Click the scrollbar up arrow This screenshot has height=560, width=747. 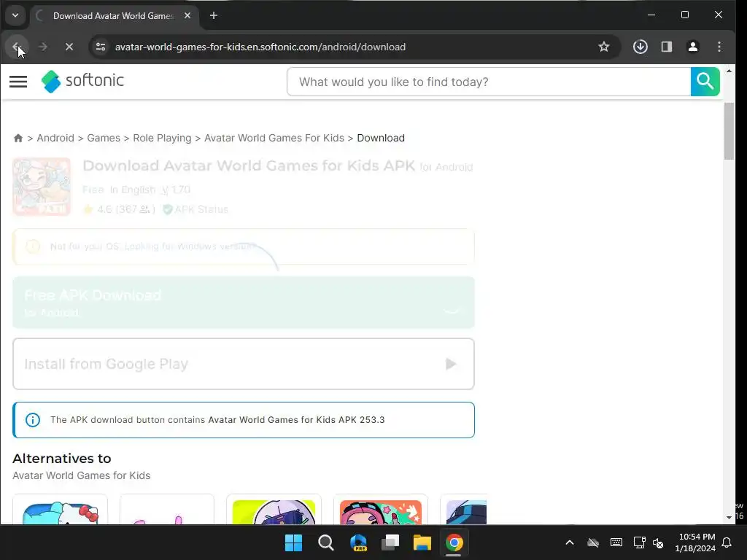[729, 71]
